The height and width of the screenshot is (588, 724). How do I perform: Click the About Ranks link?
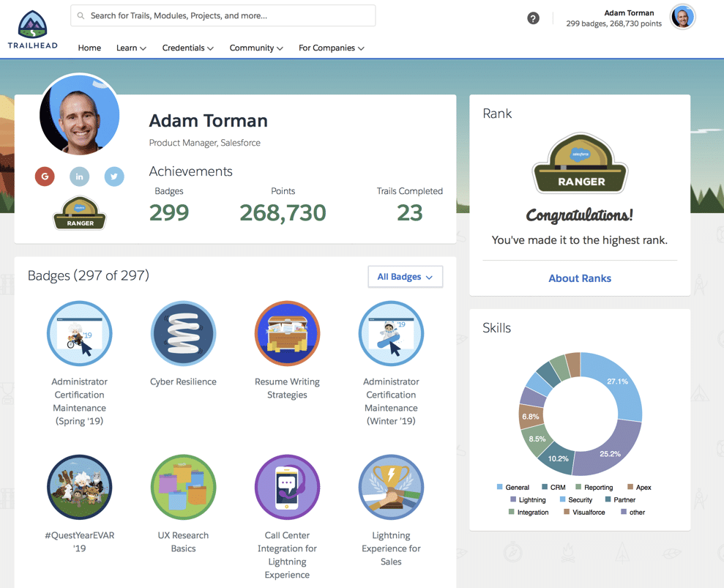tap(579, 278)
